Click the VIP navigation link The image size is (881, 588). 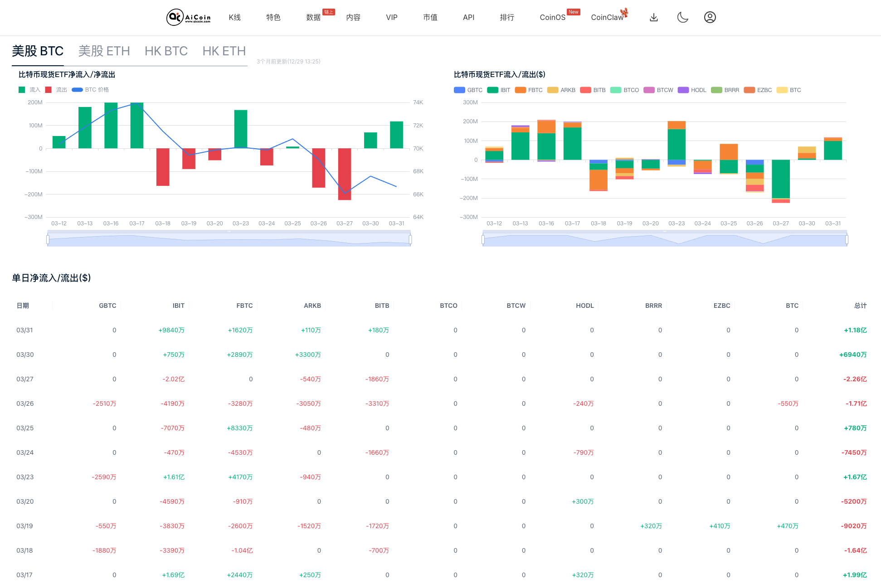click(x=391, y=17)
